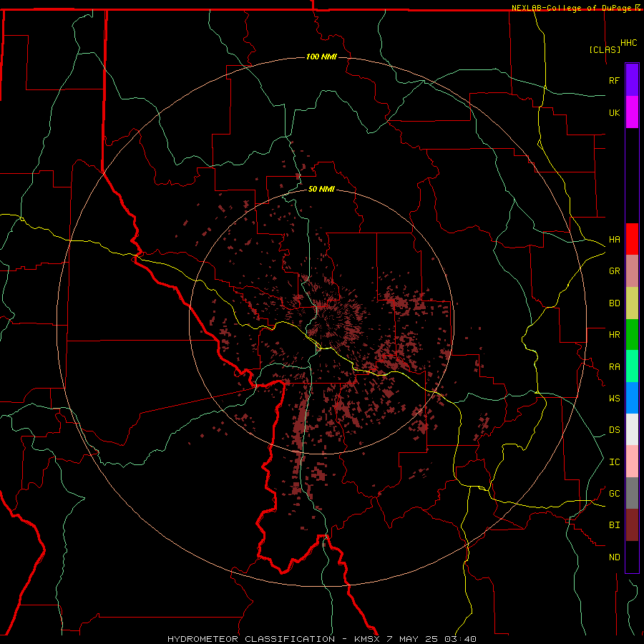Click the HHC product label

pos(628,43)
